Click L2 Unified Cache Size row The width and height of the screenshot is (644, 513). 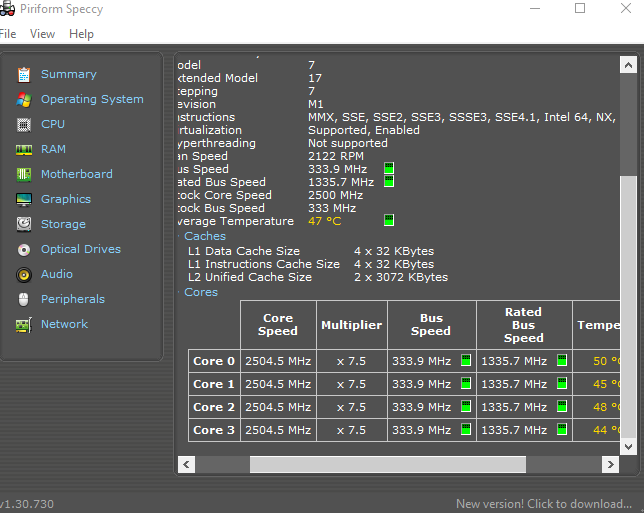[317, 277]
